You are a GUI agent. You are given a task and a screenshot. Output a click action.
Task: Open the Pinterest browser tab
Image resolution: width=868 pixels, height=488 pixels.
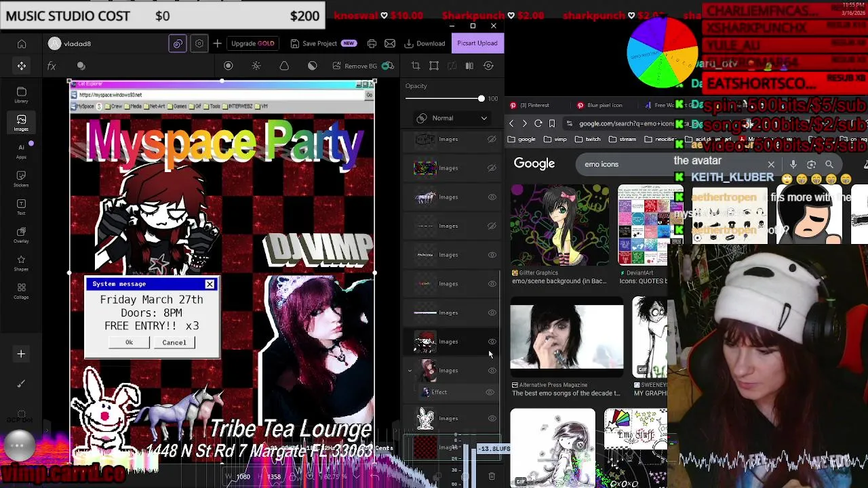click(536, 105)
